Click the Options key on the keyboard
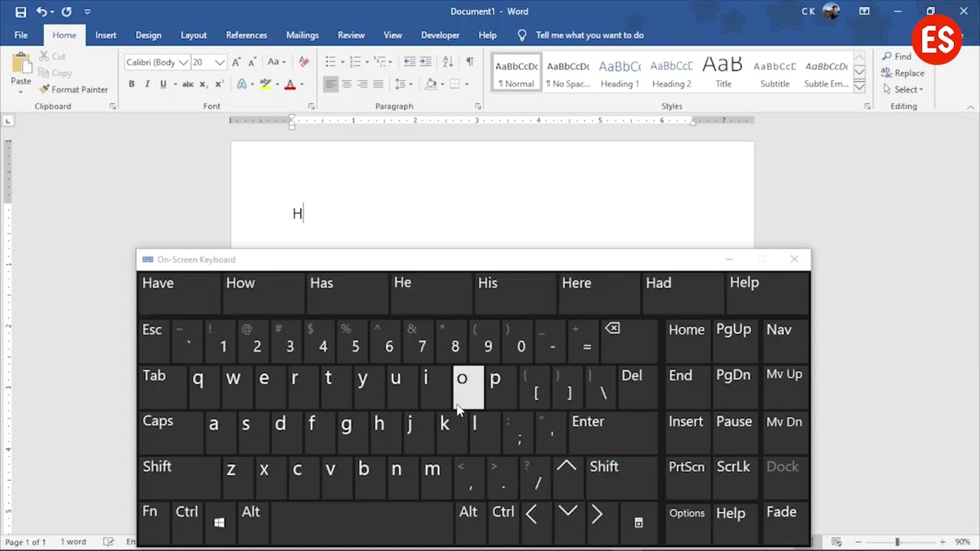980x551 pixels. [687, 522]
